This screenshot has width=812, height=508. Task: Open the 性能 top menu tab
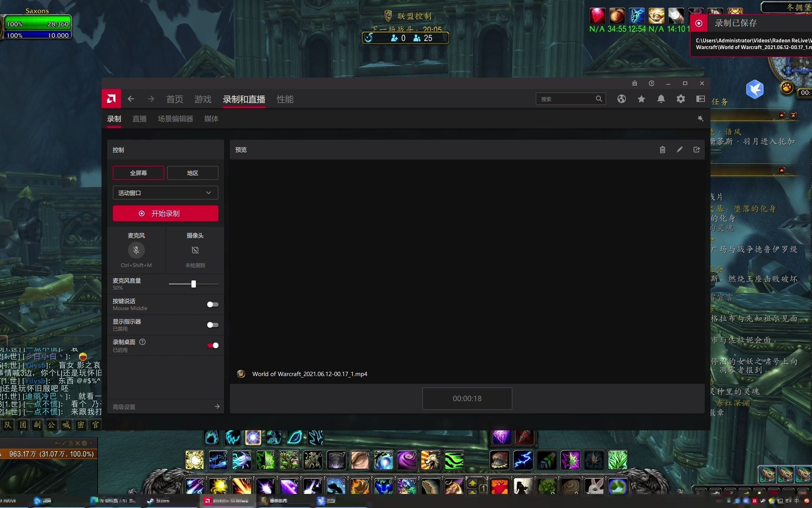click(285, 99)
